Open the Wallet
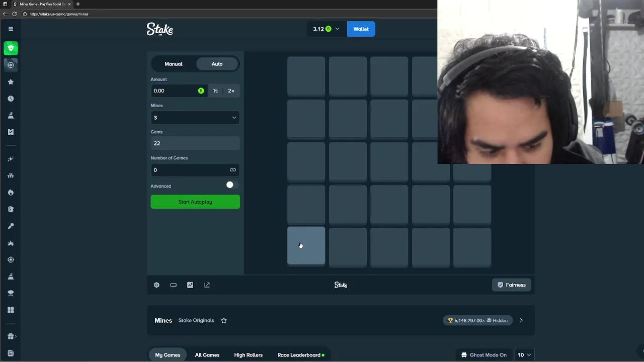Screen dimensions: 644x362 pyautogui.click(x=361, y=29)
